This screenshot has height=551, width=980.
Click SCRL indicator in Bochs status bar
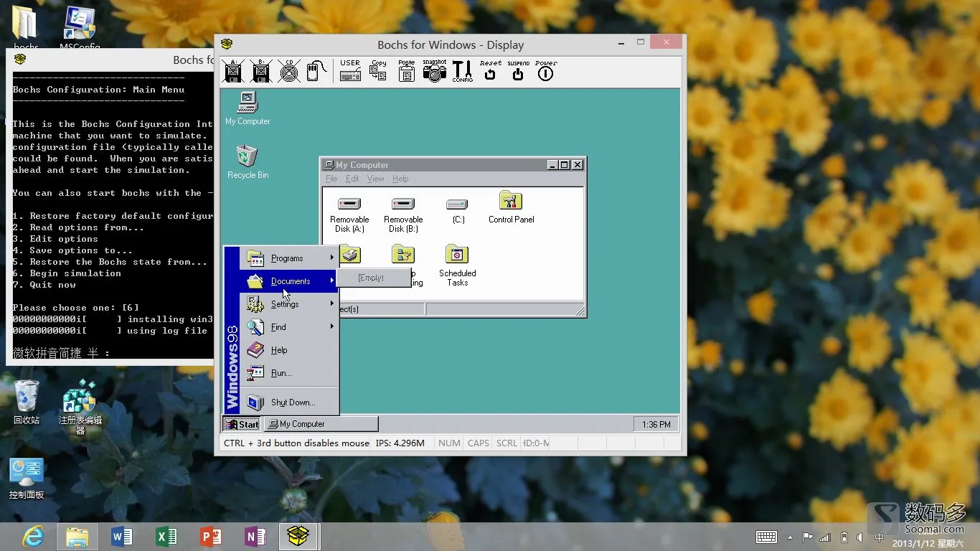507,443
